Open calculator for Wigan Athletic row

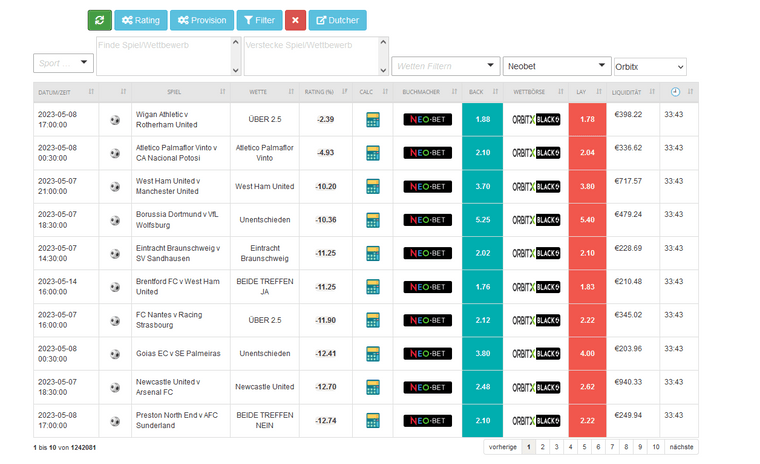[373, 119]
